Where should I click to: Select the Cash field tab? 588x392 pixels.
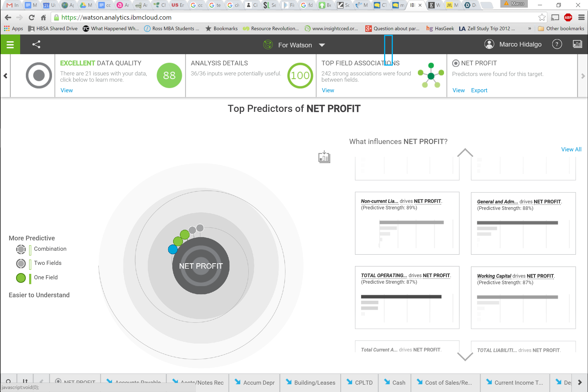point(395,382)
